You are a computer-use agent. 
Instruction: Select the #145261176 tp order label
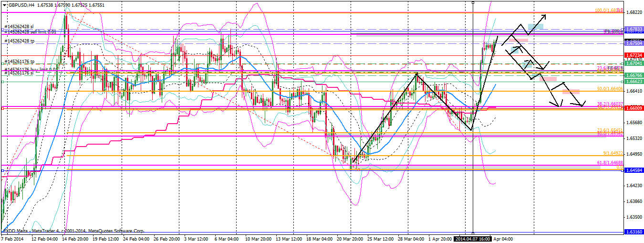click(19, 62)
